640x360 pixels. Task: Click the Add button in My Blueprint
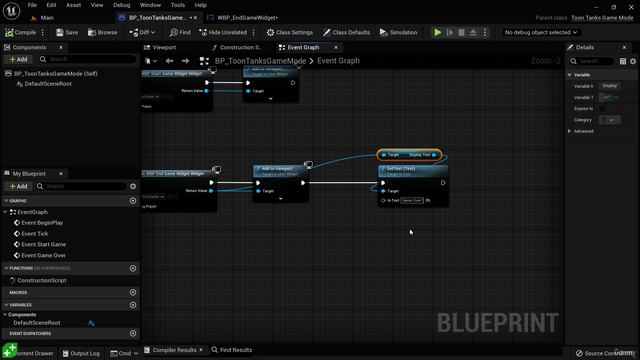(x=18, y=186)
